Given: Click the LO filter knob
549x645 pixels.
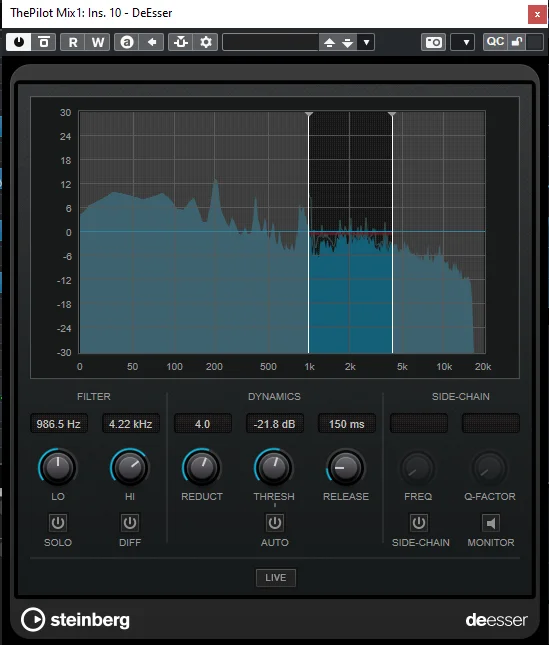Looking at the screenshot, I should click(x=58, y=468).
